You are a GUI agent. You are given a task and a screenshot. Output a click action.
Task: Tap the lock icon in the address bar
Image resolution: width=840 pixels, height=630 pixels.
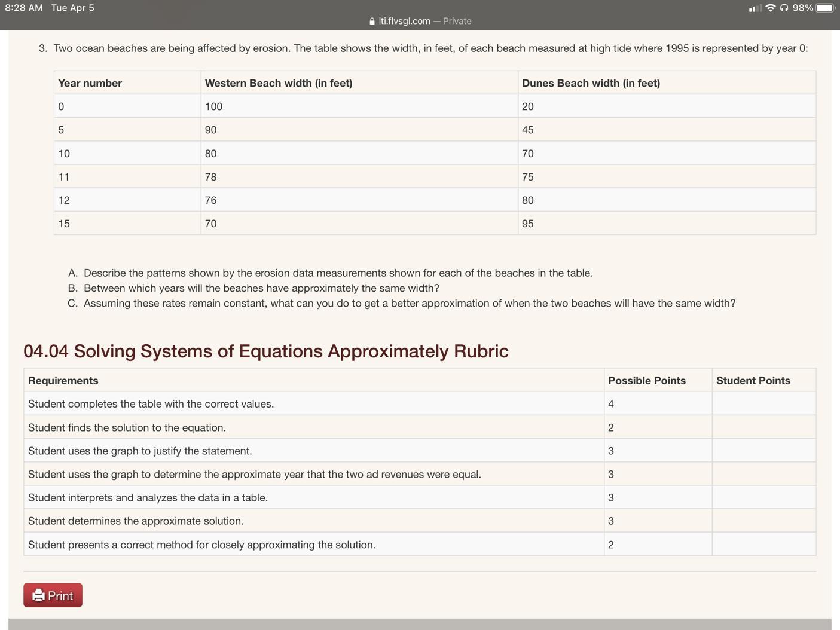(372, 21)
